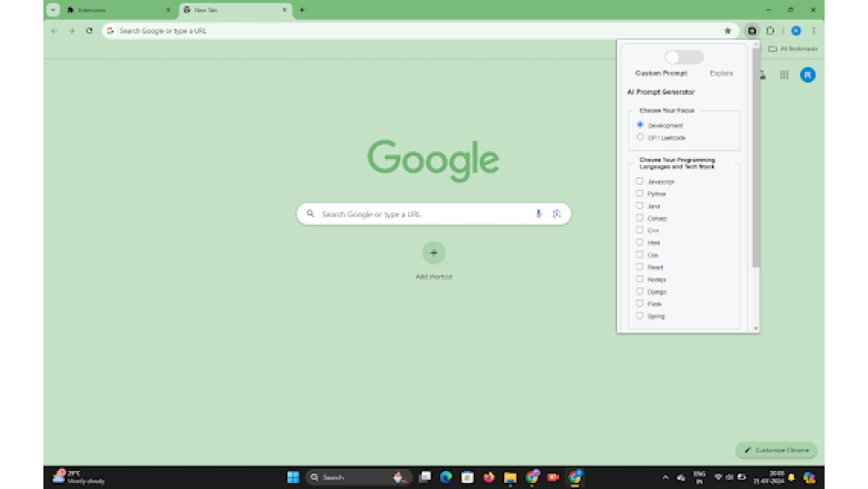
Task: Open a new browser tab with plus
Action: [x=302, y=10]
